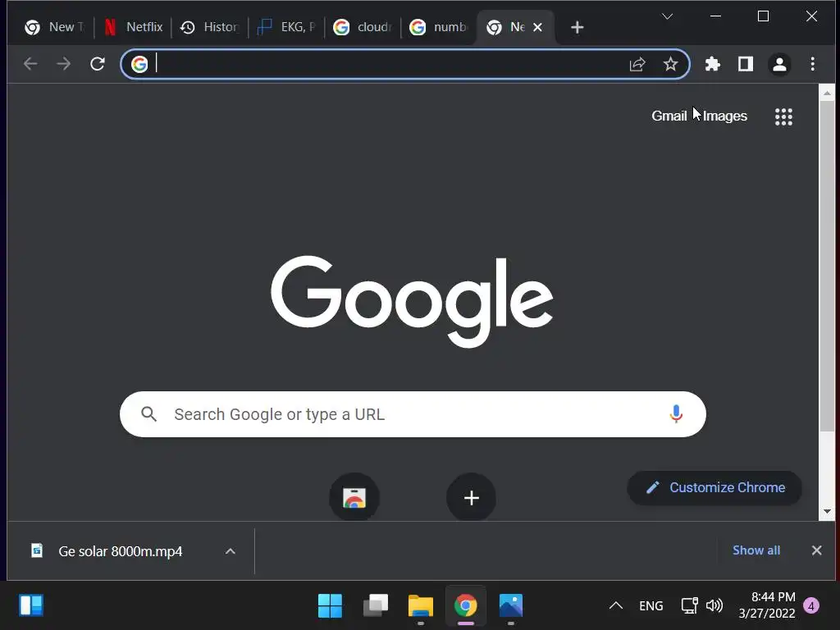Switch to the first New Tab tab
This screenshot has height=630, width=840.
54,27
